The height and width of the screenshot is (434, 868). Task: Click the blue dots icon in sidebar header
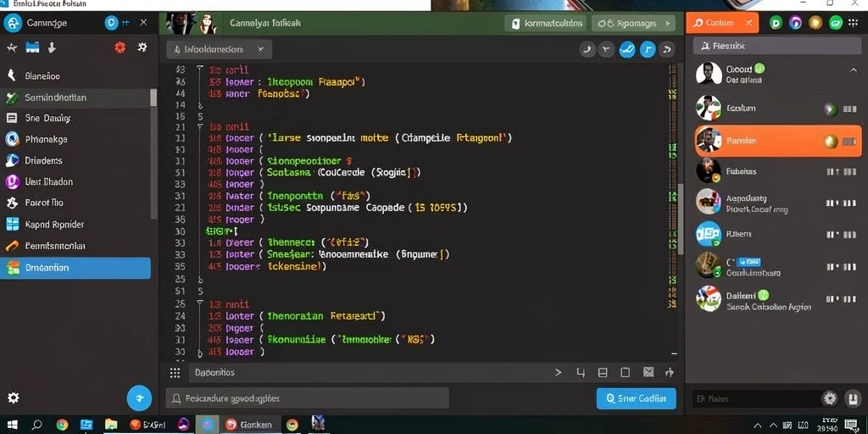(125, 23)
